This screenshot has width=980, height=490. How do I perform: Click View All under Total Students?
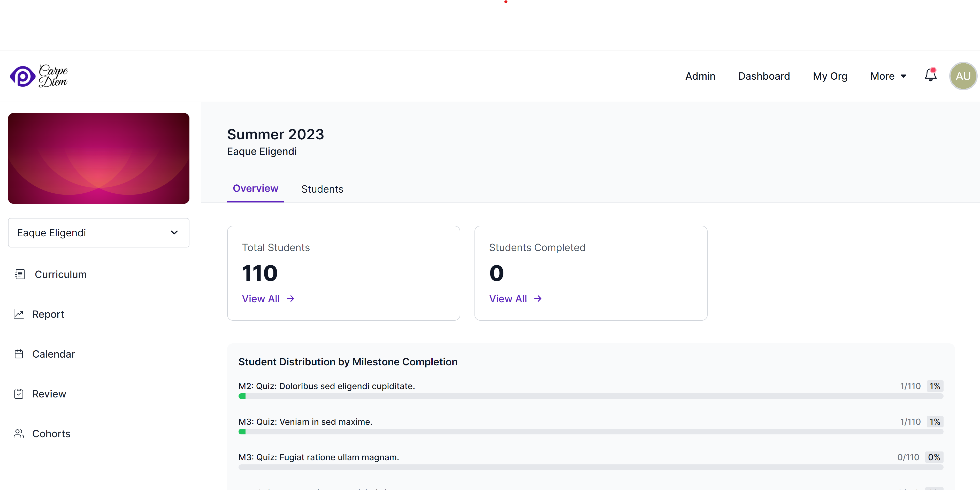267,298
